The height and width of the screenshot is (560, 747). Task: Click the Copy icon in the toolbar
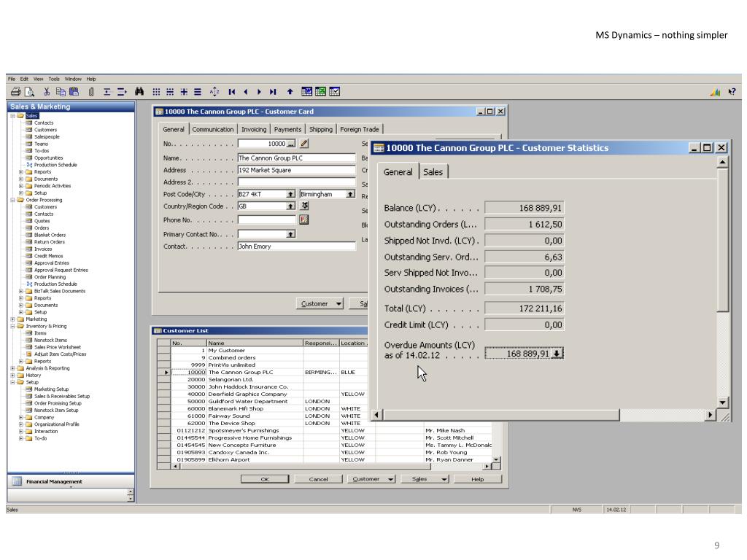pos(61,92)
